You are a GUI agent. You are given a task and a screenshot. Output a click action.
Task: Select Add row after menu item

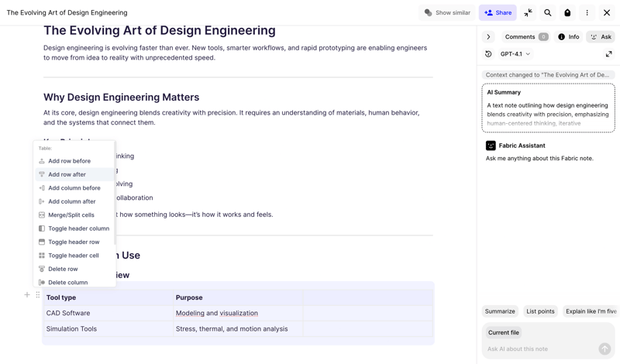(67, 174)
